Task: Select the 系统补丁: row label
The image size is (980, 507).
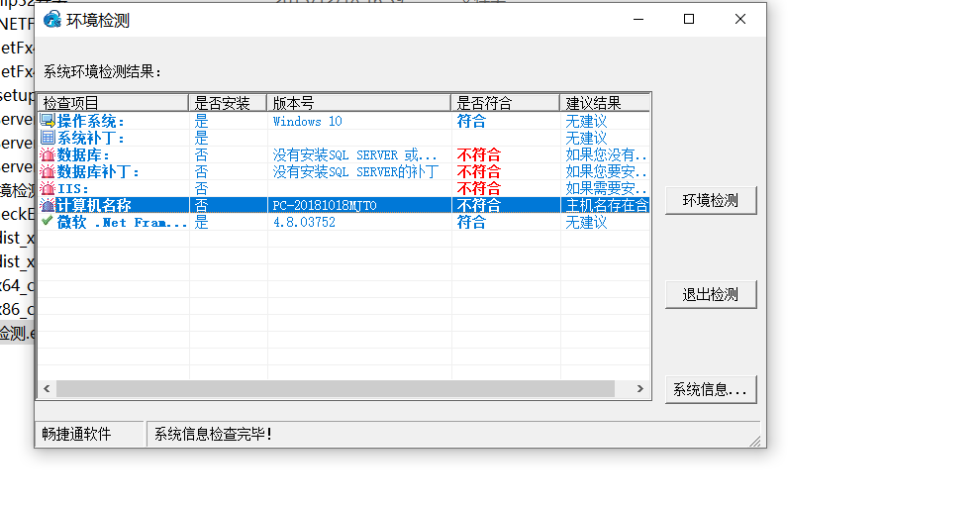Action: (91, 139)
